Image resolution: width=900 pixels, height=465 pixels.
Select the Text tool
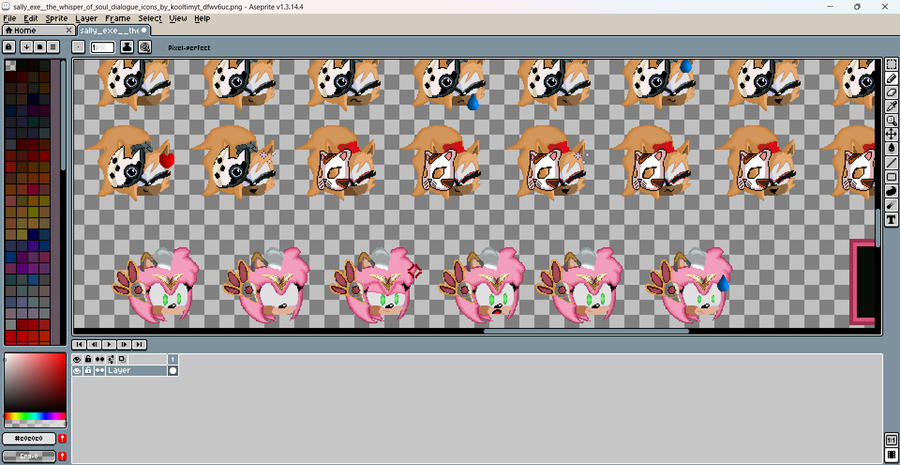click(x=891, y=219)
